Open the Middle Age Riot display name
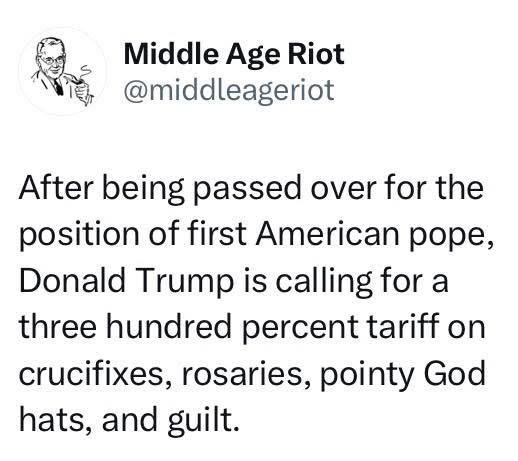The image size is (518, 461). point(234,54)
